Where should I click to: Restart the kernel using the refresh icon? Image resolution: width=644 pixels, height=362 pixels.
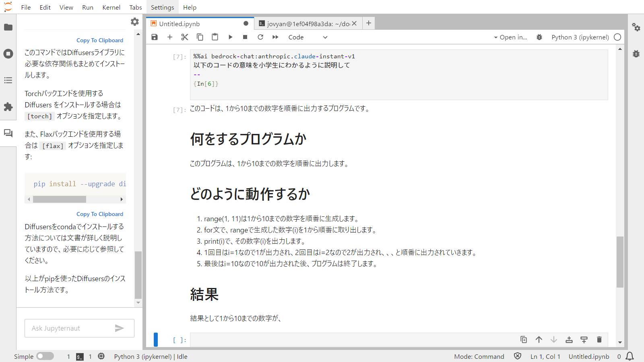click(260, 37)
